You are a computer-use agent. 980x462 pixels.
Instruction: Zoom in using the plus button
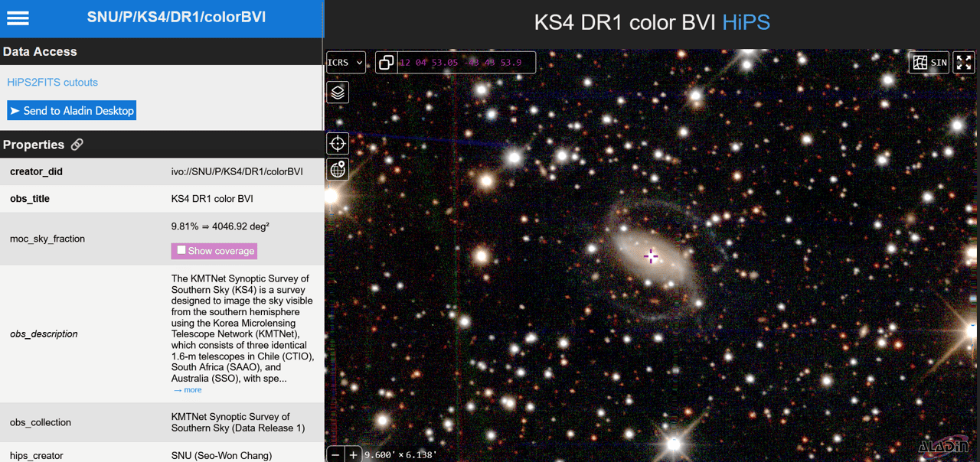[x=353, y=454]
